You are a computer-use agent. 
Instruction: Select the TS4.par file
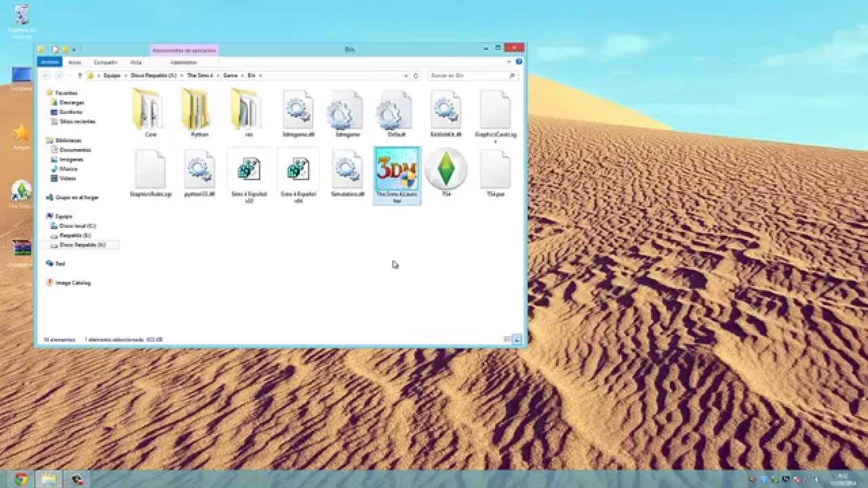pos(495,174)
